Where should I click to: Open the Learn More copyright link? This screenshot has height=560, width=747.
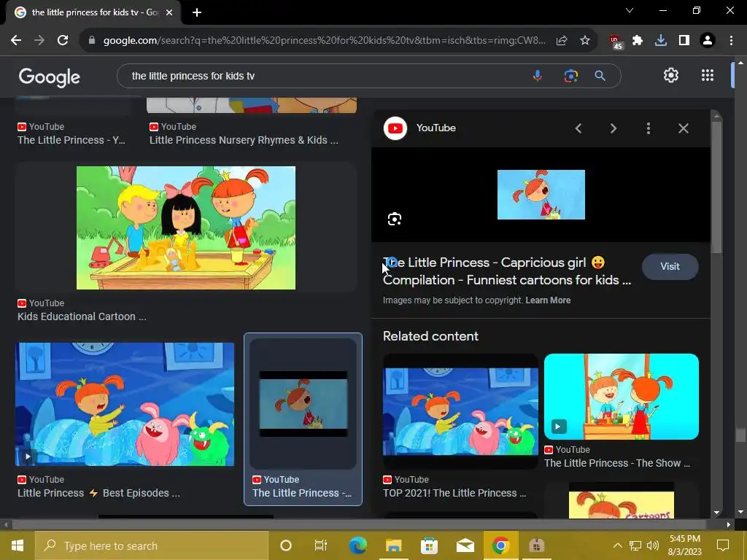click(x=548, y=300)
